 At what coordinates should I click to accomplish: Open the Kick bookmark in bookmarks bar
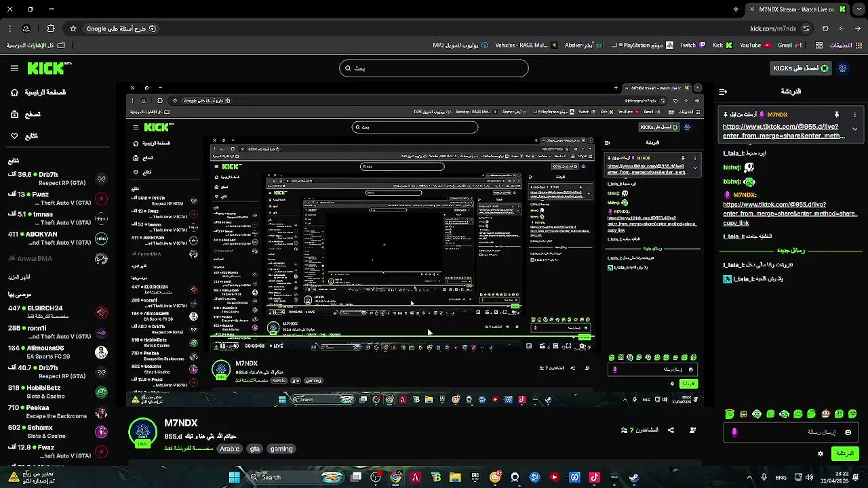[x=722, y=45]
